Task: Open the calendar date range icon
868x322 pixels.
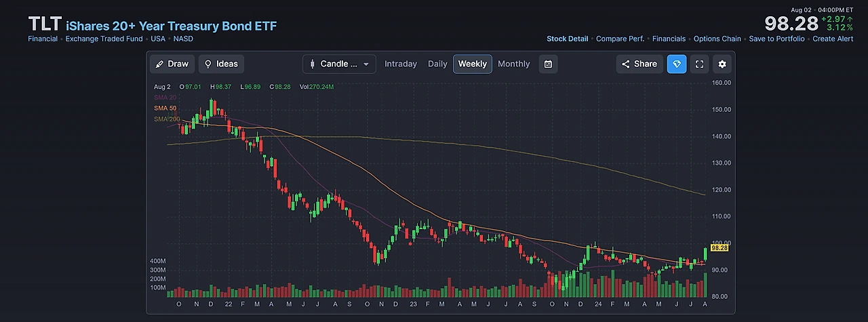Action: pos(548,64)
